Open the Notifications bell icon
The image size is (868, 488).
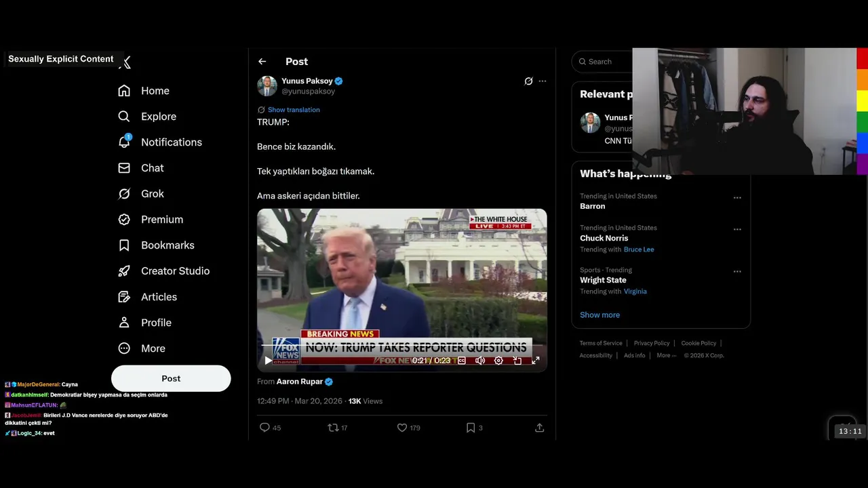tap(124, 142)
